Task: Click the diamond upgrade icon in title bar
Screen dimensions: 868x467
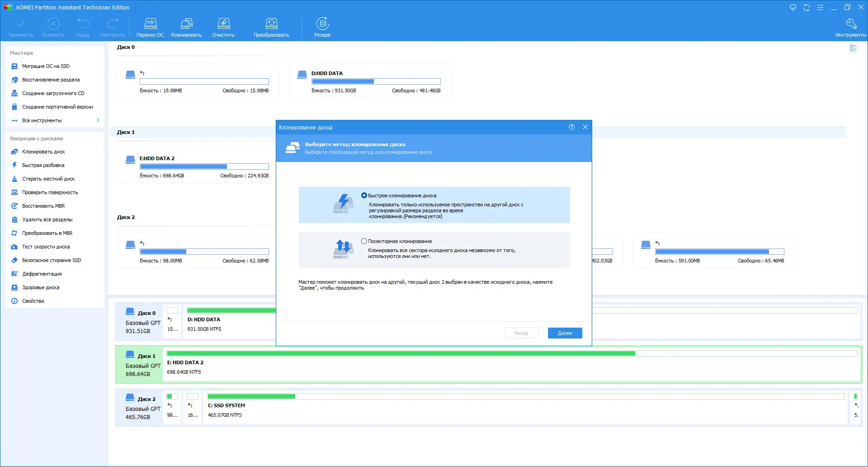Action: pyautogui.click(x=793, y=8)
